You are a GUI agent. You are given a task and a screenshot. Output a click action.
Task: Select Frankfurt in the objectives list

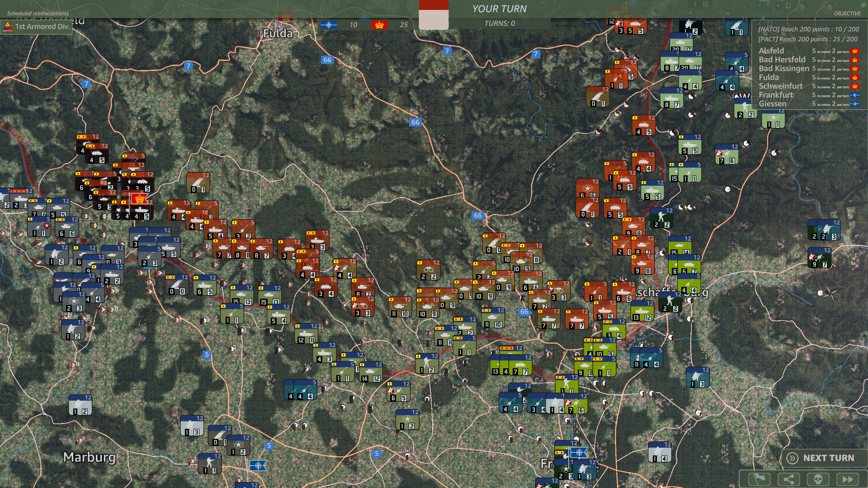[x=776, y=95]
